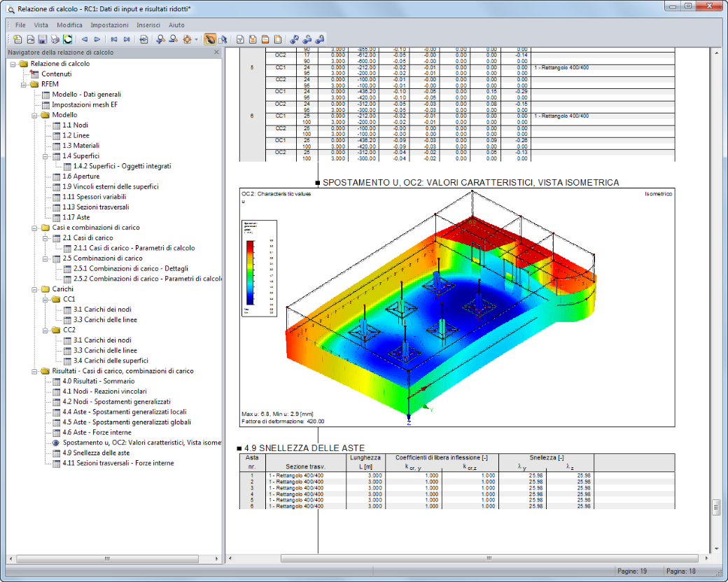Activate the hand pan mode tool
This screenshot has width=728, height=582.
point(210,39)
